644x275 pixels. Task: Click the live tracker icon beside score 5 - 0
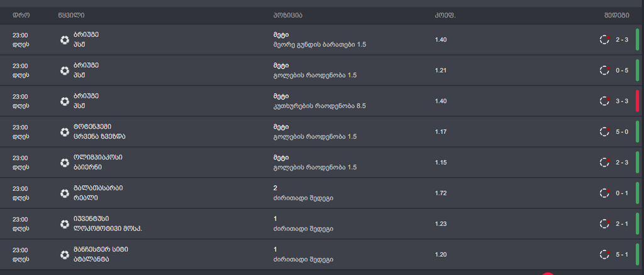[x=604, y=132]
